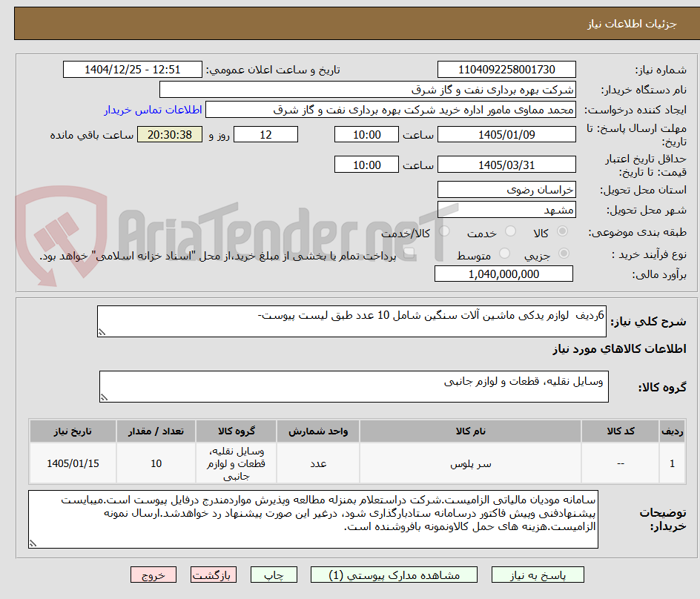Click the سر پلوس item name cell
The width and height of the screenshot is (700, 599).
[470, 464]
